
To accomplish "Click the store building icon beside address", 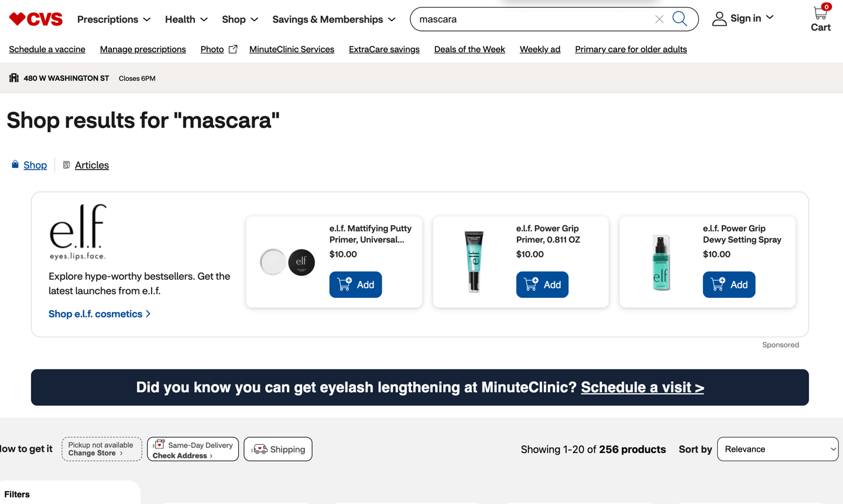I will 14,78.
